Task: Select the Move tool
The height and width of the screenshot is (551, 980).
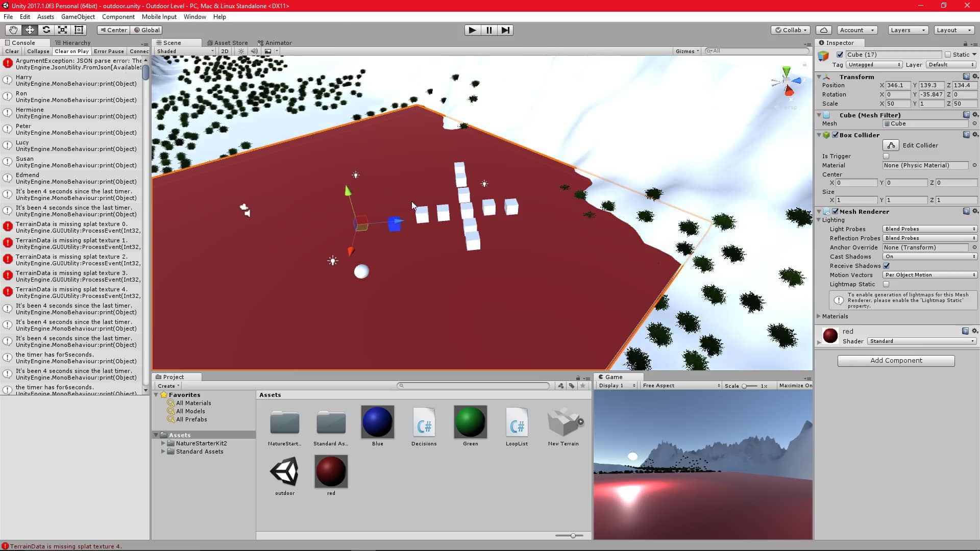Action: [30, 30]
